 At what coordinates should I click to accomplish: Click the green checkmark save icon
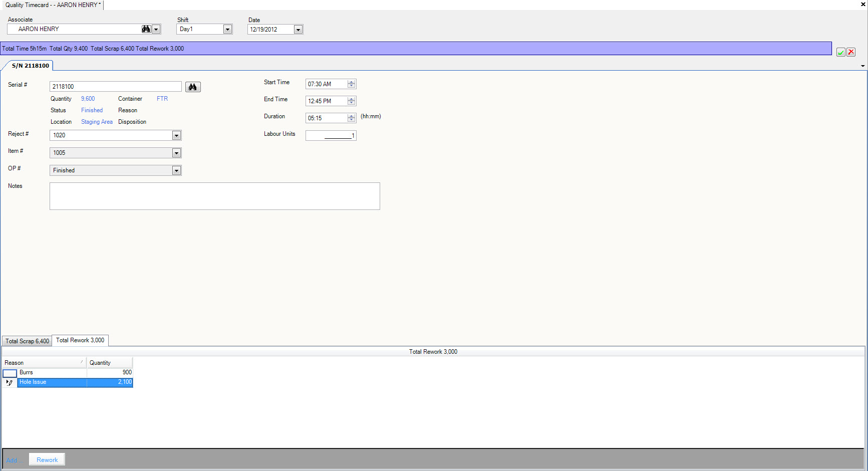pos(841,52)
